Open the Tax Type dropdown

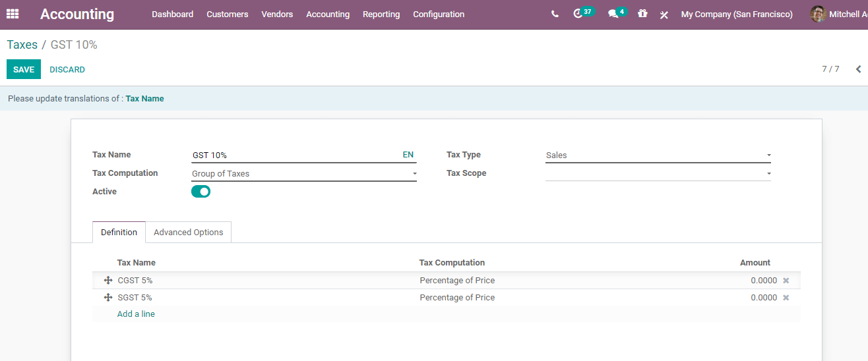click(x=658, y=155)
